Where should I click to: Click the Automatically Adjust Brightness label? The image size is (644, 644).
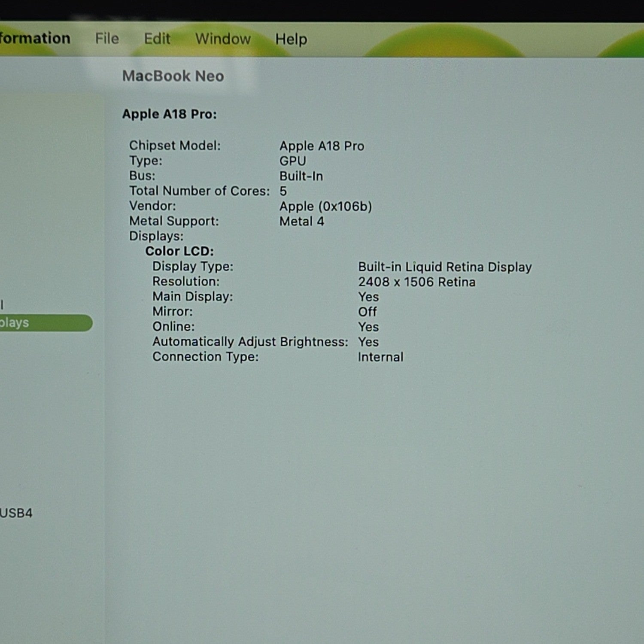click(250, 342)
